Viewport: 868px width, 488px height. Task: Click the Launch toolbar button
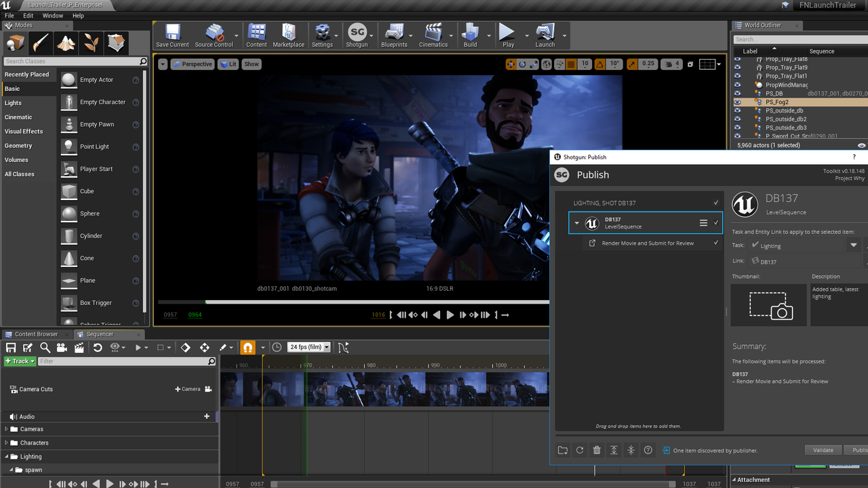(x=545, y=35)
